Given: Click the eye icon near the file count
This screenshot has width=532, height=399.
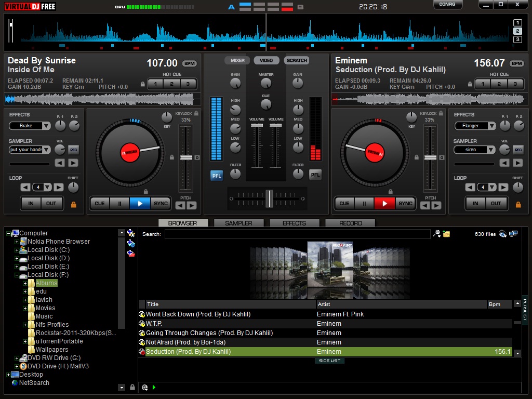Looking at the screenshot, I should pyautogui.click(x=502, y=234).
